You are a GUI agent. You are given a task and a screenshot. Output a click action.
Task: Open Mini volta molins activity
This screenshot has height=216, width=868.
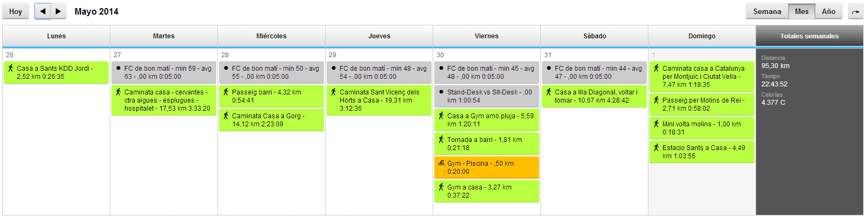point(702,128)
